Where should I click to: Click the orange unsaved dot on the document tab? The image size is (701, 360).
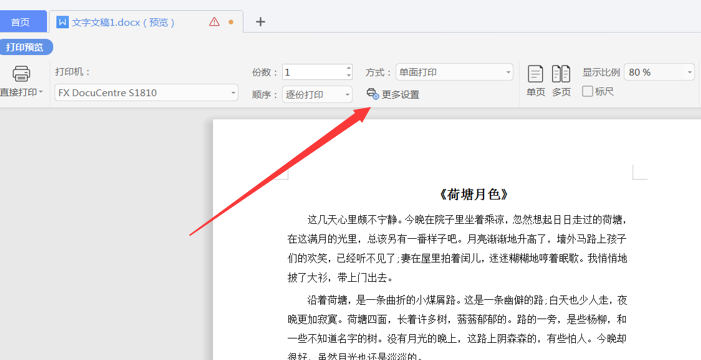click(231, 22)
